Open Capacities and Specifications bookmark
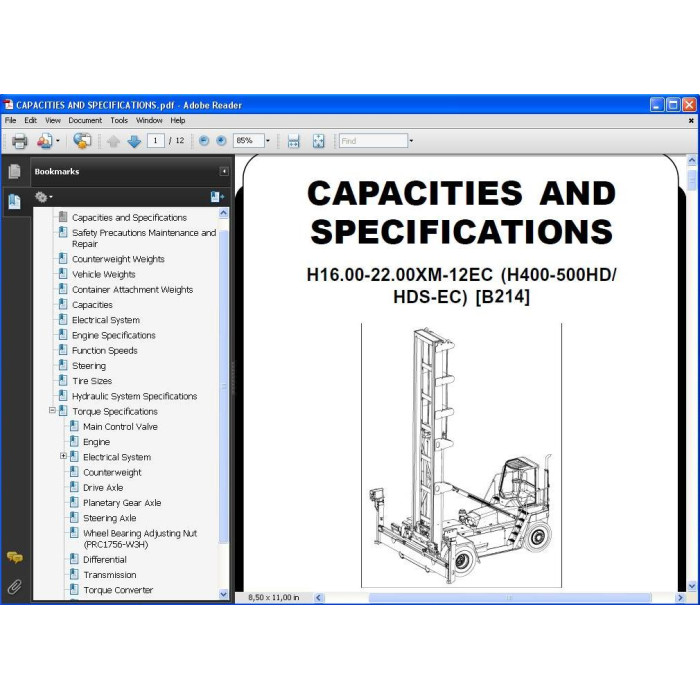Screen dimensions: 700x700 (x=129, y=217)
